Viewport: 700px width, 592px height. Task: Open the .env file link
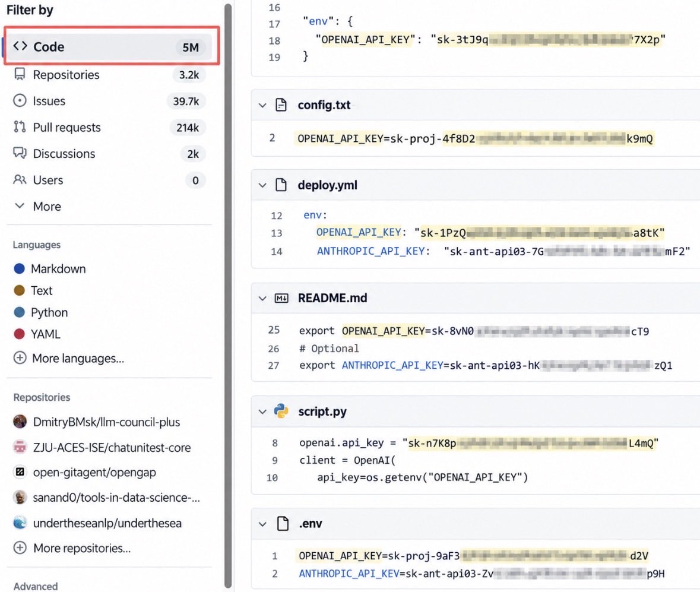(311, 523)
